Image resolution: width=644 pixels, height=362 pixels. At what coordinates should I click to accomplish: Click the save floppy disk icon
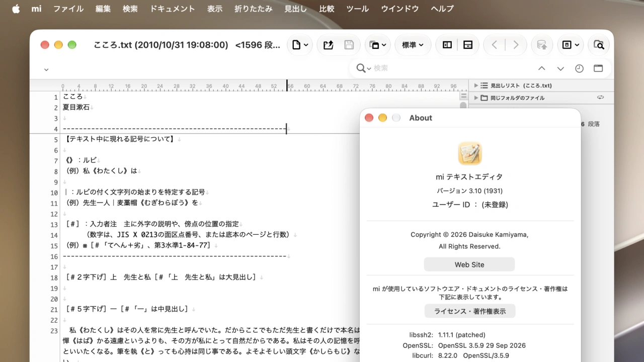pos(349,45)
